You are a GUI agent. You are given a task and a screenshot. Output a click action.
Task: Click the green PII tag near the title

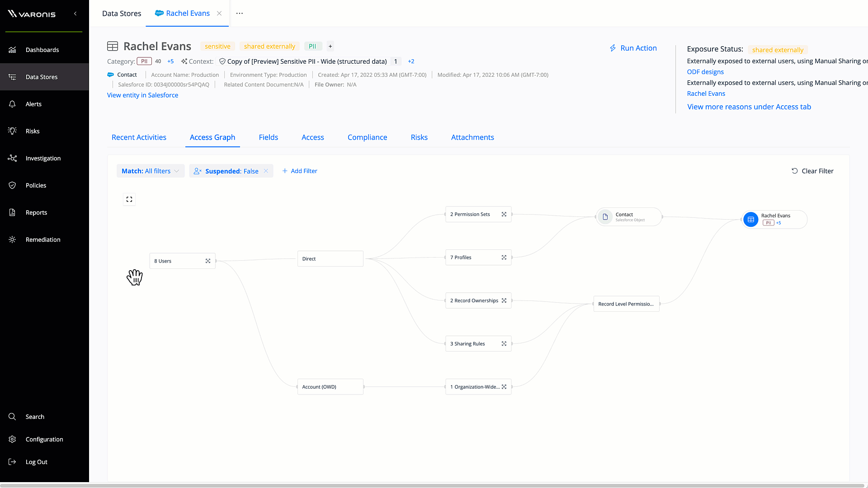(312, 47)
